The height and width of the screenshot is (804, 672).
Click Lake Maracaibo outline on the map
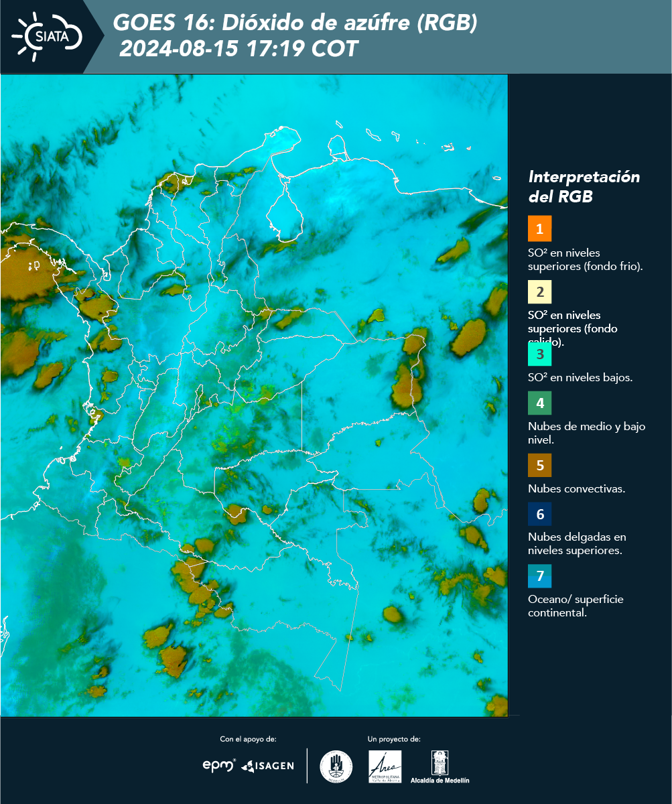[x=286, y=211]
